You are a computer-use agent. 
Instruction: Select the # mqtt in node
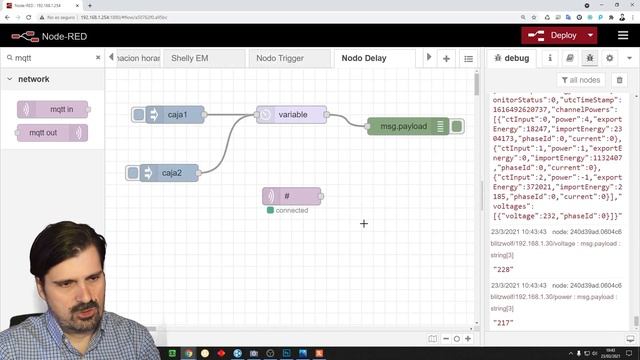291,196
